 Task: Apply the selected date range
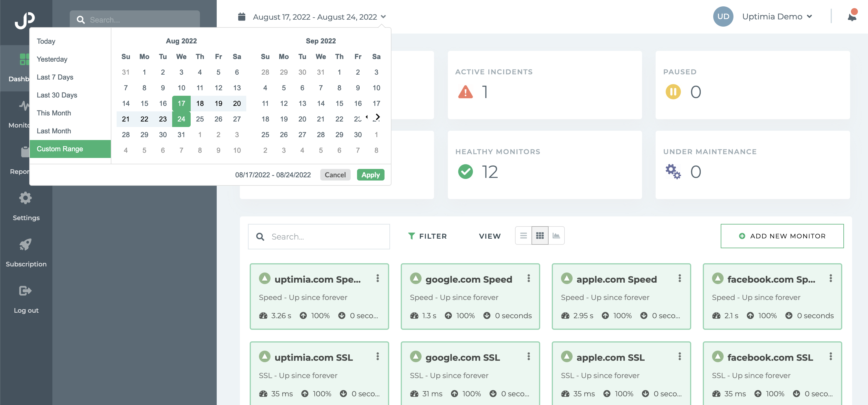[x=370, y=174]
